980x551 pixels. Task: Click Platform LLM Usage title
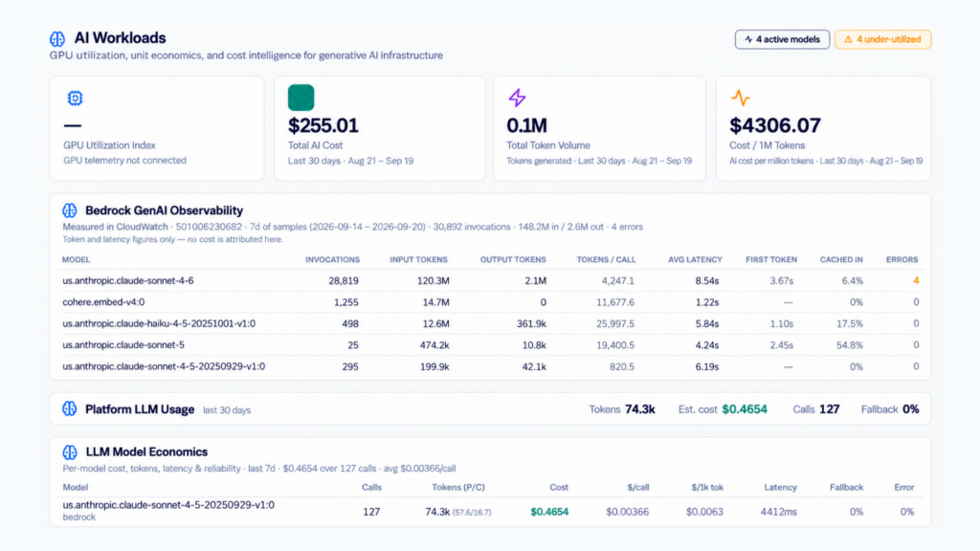[140, 409]
